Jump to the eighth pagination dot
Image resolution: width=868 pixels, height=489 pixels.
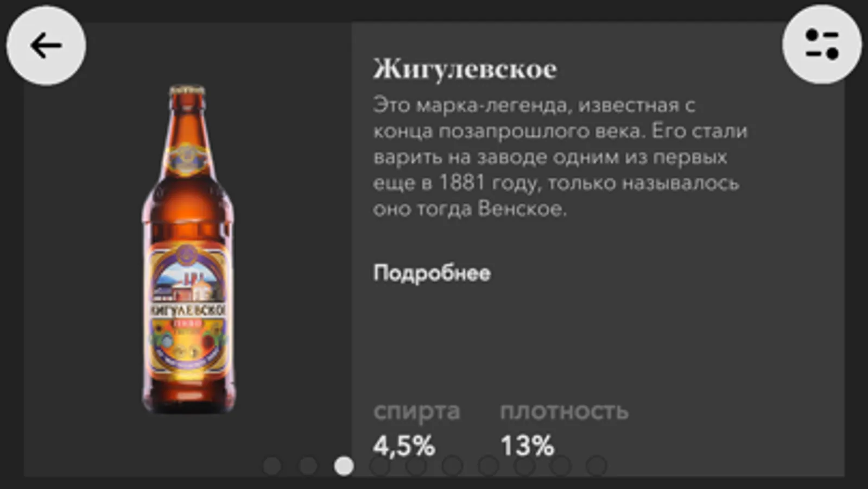pos(524,466)
